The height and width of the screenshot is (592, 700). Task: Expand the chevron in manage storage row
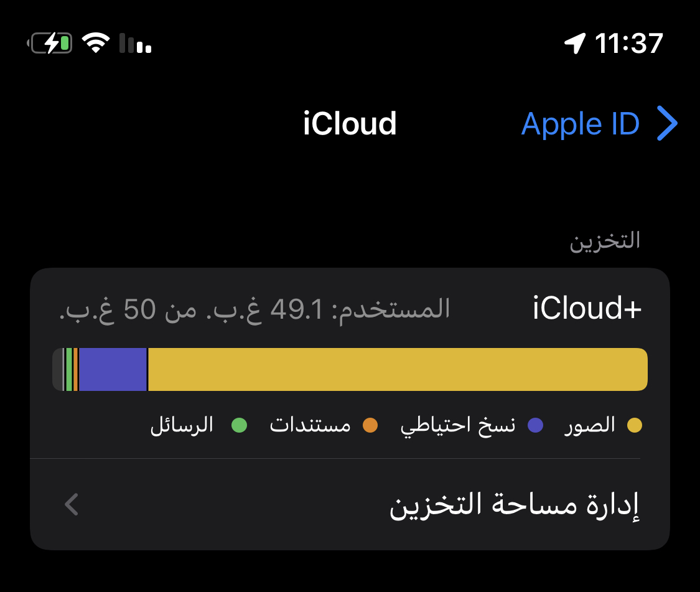click(x=72, y=504)
